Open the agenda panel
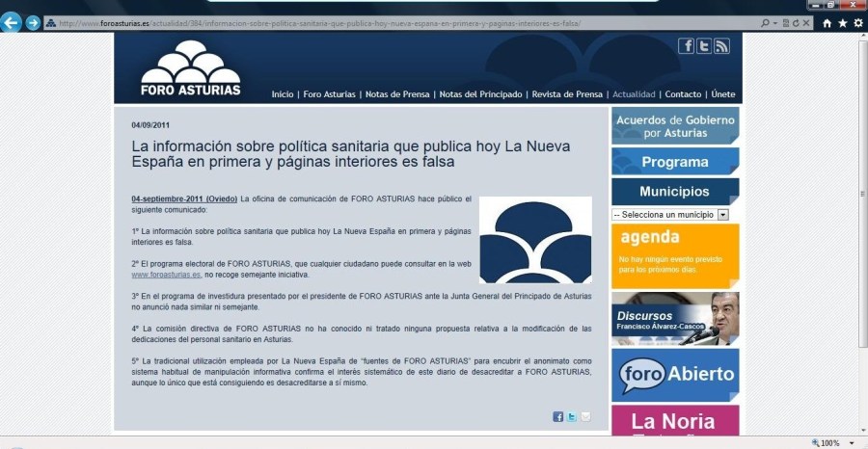 click(x=675, y=256)
